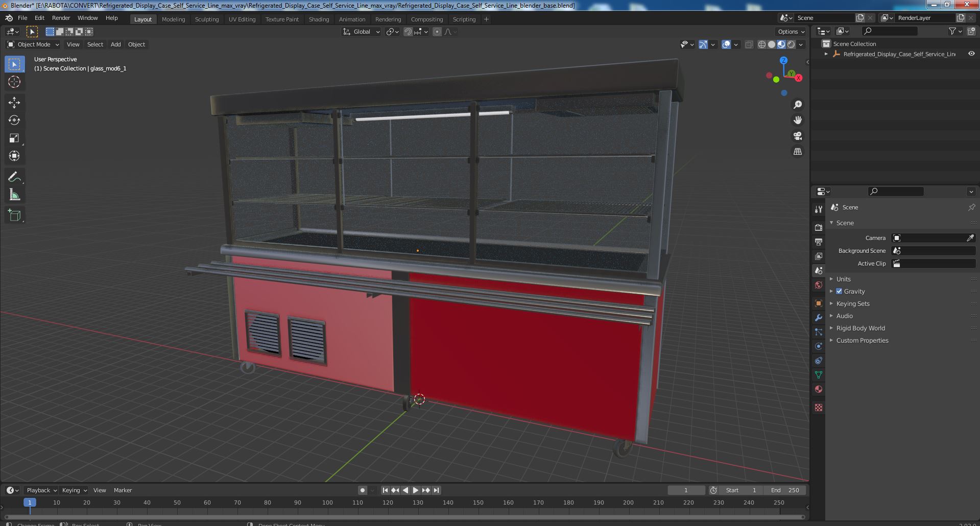Select the Move tool
Viewport: 980px width, 526px height.
pos(14,103)
